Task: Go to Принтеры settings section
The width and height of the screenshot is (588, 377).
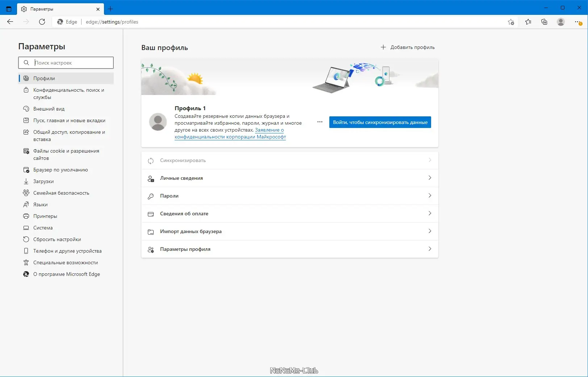Action: [66, 216]
